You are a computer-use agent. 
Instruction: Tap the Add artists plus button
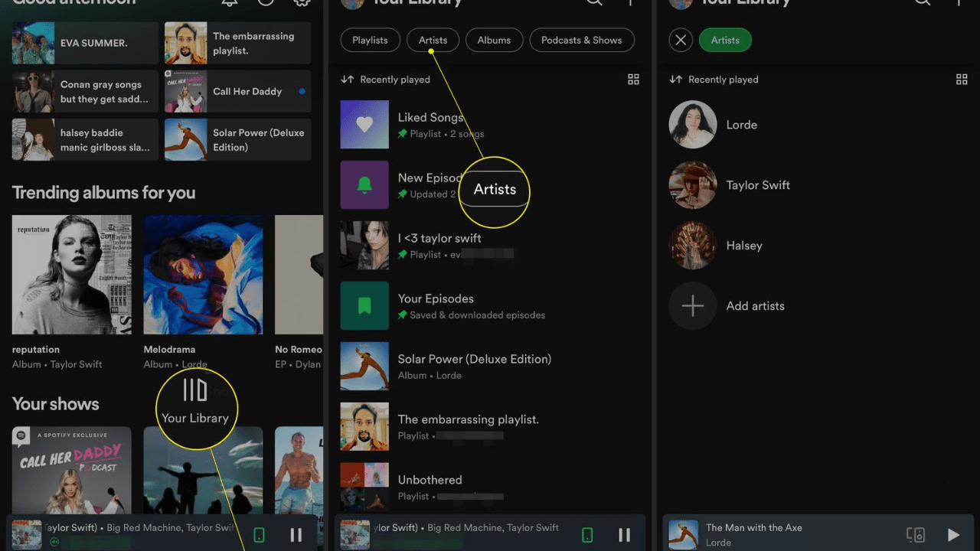point(693,306)
